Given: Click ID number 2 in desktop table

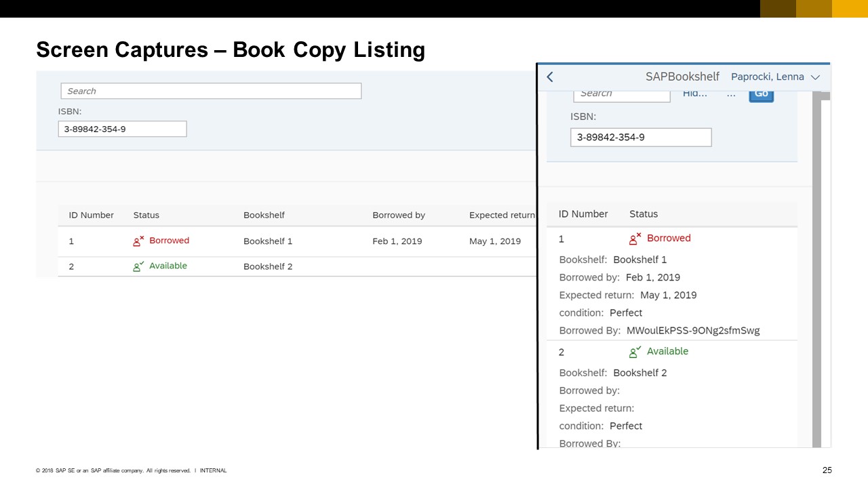Looking at the screenshot, I should tap(71, 266).
